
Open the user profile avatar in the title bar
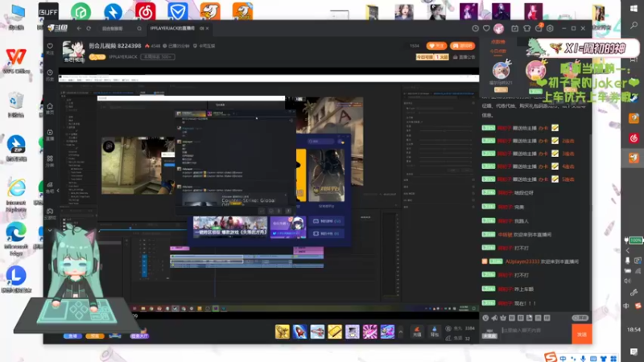(498, 28)
